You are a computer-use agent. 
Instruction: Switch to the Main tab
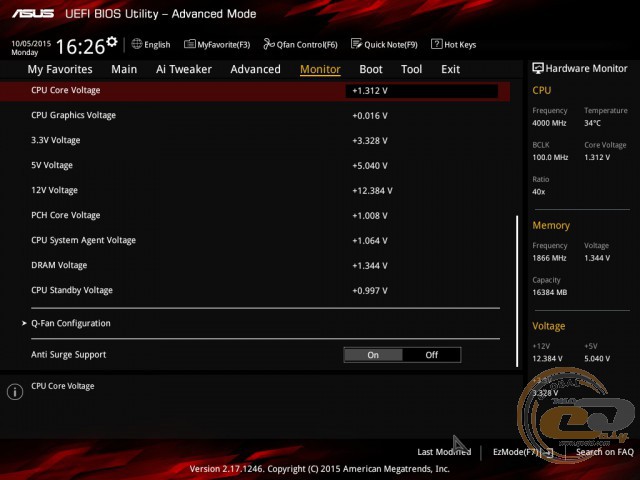click(x=124, y=69)
